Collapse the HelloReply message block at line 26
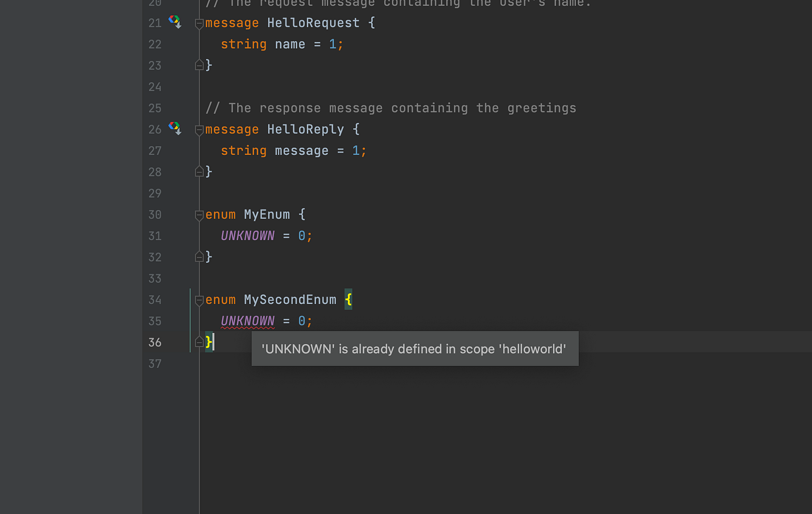Screen dimensions: 812x514 click(x=199, y=131)
